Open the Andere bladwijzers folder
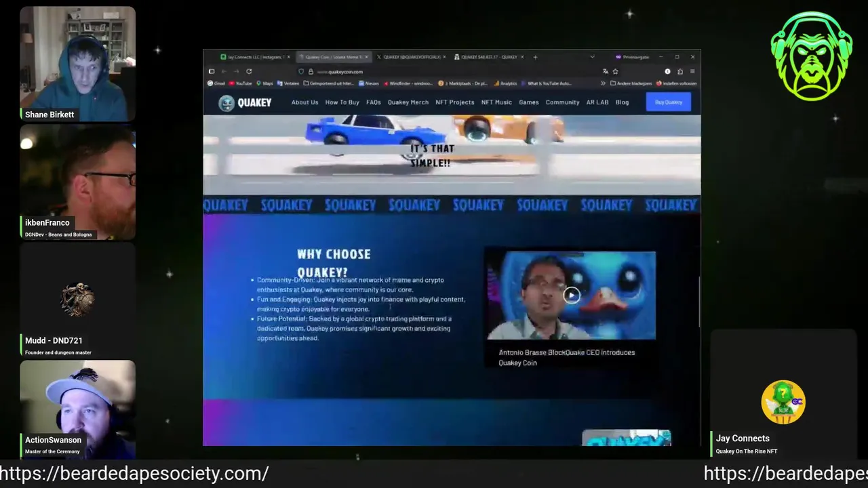 (631, 83)
